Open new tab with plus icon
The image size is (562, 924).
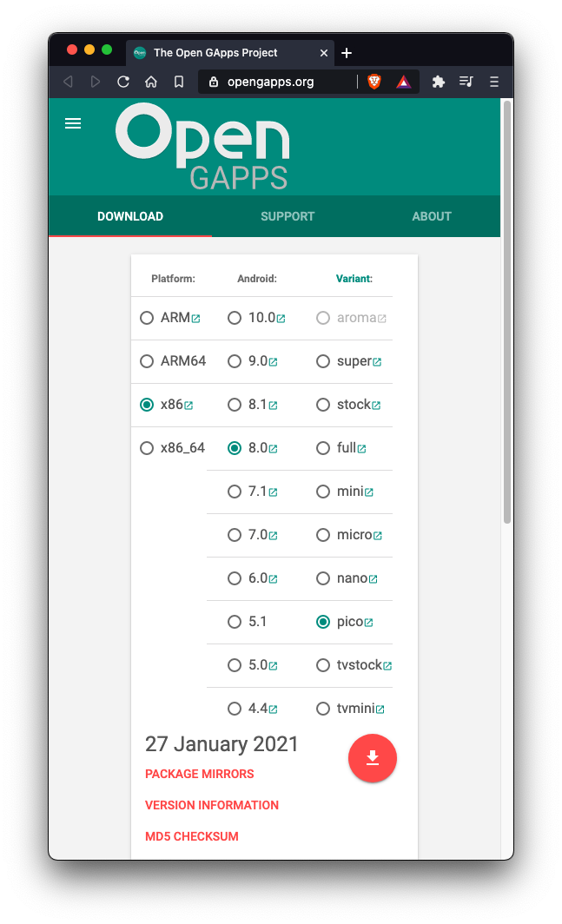pos(347,53)
